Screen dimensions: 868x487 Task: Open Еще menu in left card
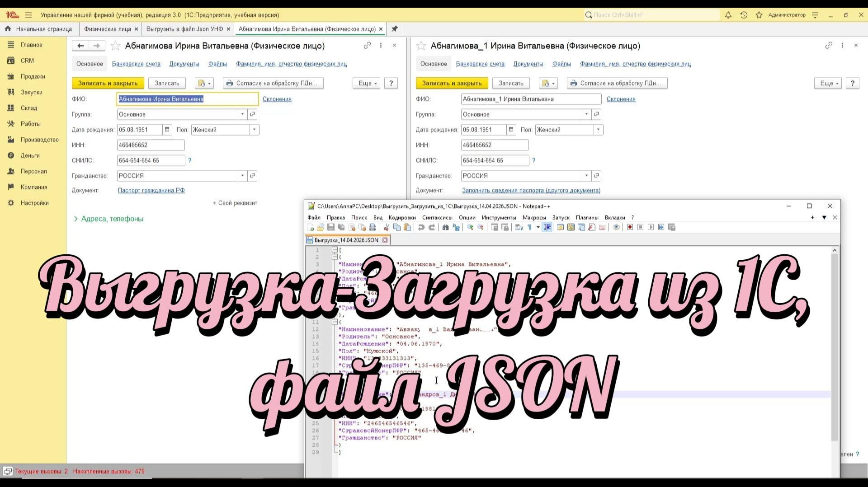[x=367, y=83]
